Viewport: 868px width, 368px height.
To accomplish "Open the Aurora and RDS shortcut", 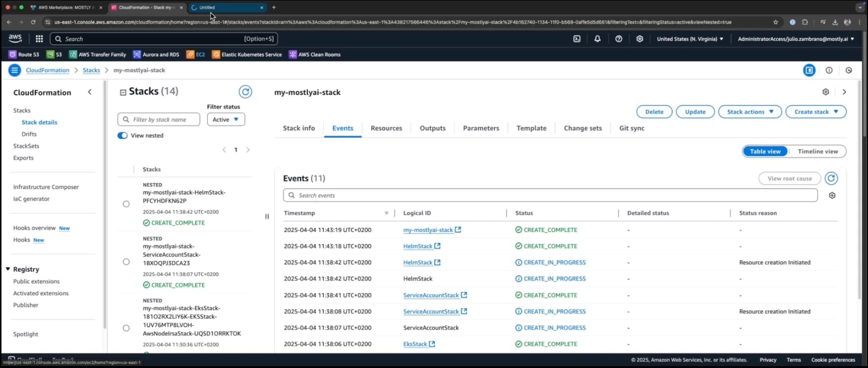I will [x=157, y=55].
